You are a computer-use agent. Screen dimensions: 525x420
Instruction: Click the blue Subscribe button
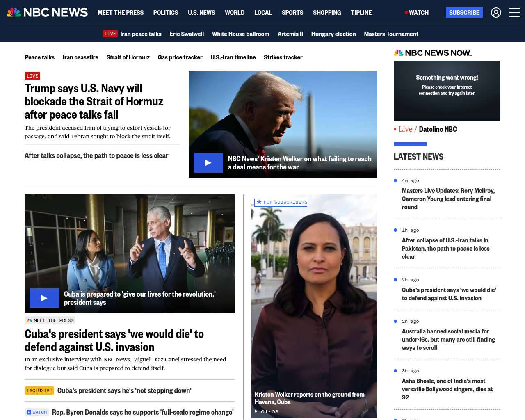click(464, 12)
